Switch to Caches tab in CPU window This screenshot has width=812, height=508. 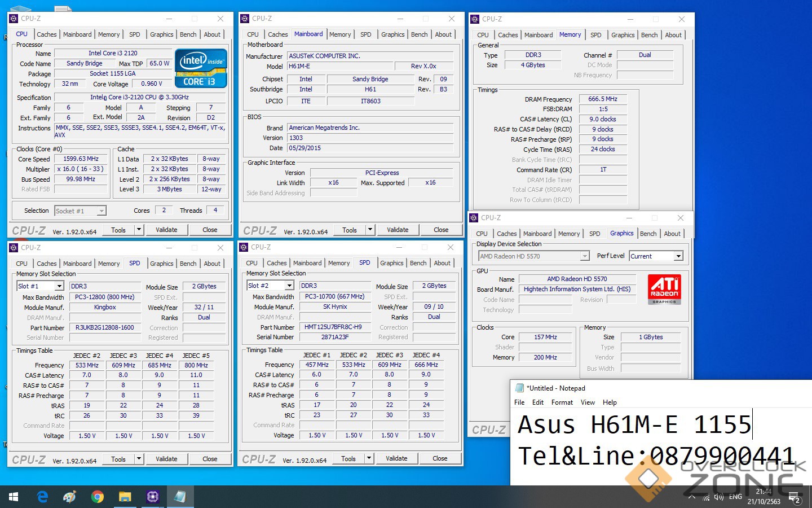click(x=47, y=34)
